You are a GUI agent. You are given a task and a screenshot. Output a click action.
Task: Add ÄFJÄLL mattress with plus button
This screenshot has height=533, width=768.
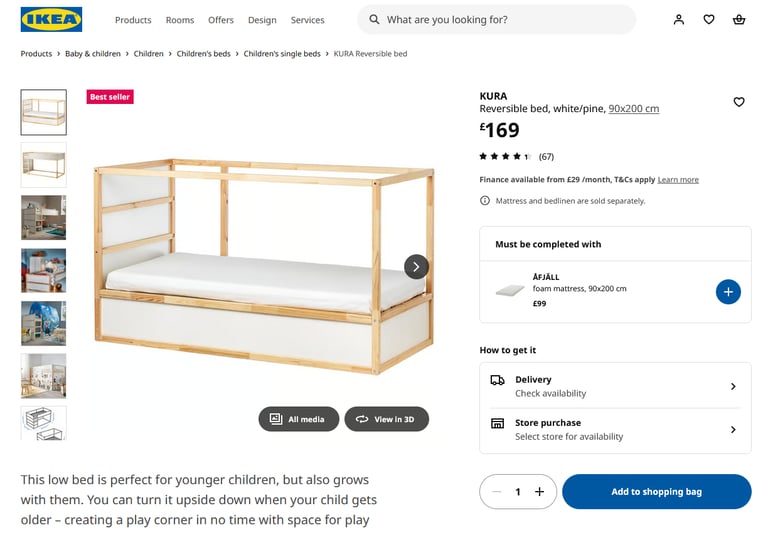[x=728, y=292]
